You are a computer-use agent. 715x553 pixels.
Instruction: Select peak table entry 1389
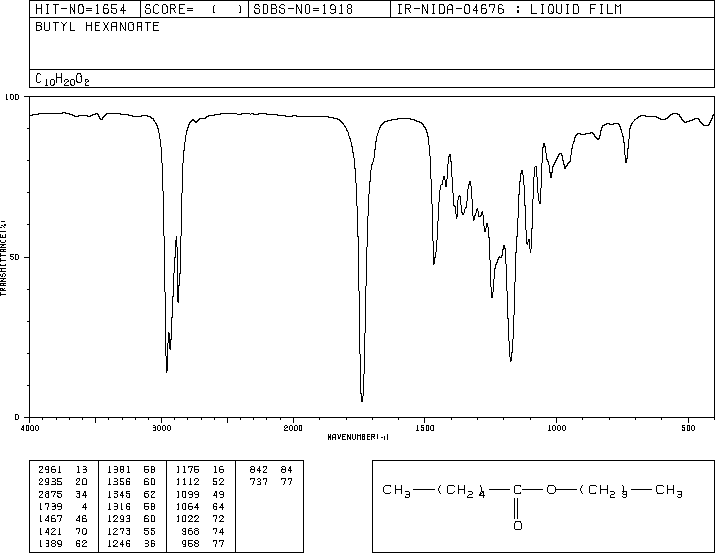(x=50, y=543)
